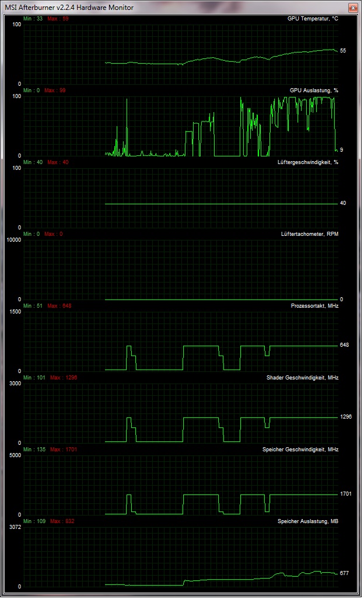Click the 'Shader Geschwindigkeit, MHz' graph label
Screen dimensions: 364x599
[302, 377]
